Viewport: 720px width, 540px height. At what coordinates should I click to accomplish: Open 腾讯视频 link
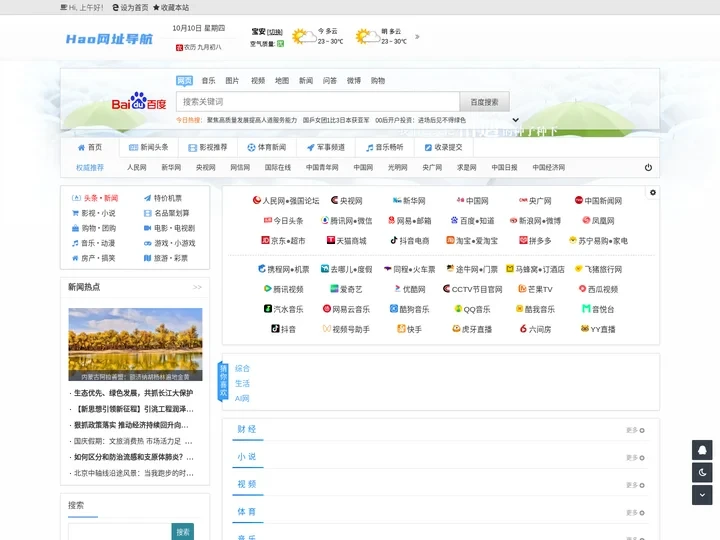(x=283, y=289)
